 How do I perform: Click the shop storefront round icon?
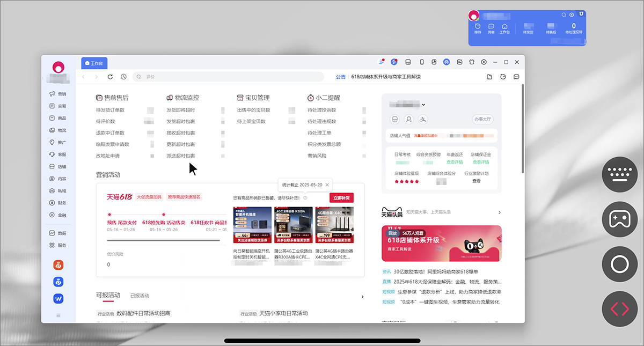click(x=395, y=119)
